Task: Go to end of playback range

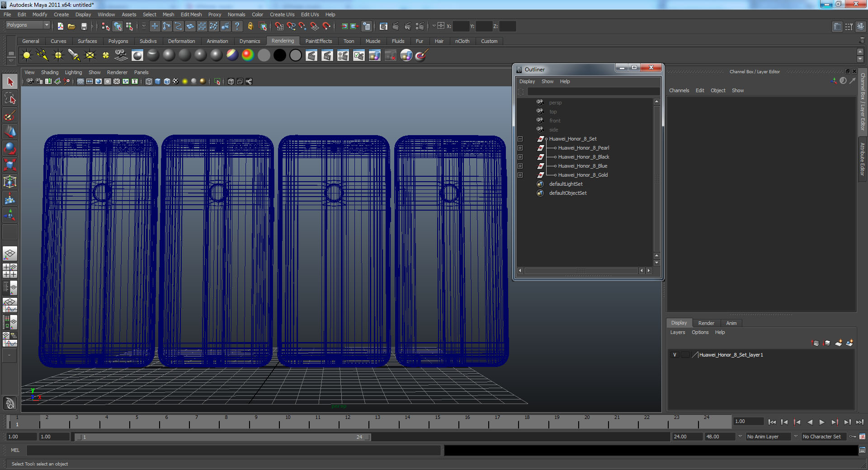Action: point(859,422)
